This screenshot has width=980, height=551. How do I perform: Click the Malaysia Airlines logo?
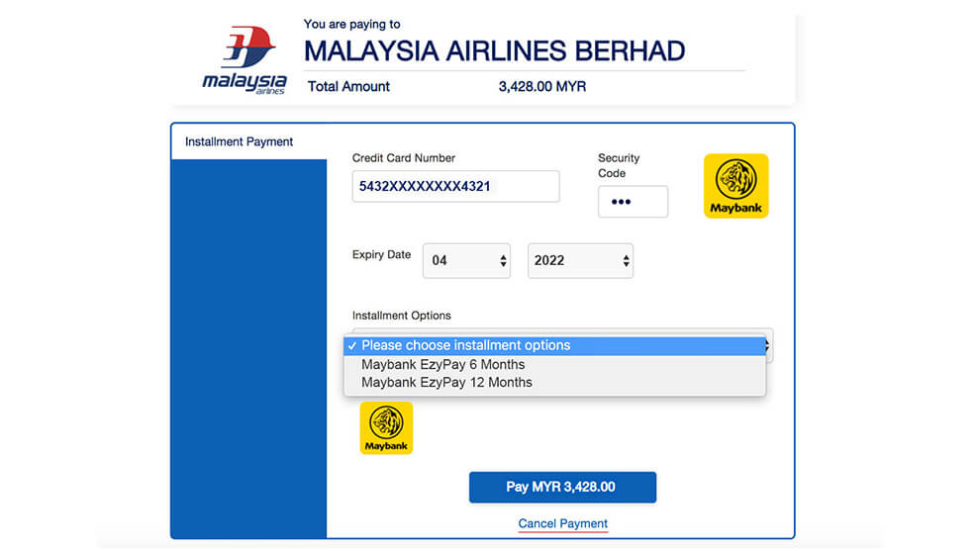click(x=245, y=60)
